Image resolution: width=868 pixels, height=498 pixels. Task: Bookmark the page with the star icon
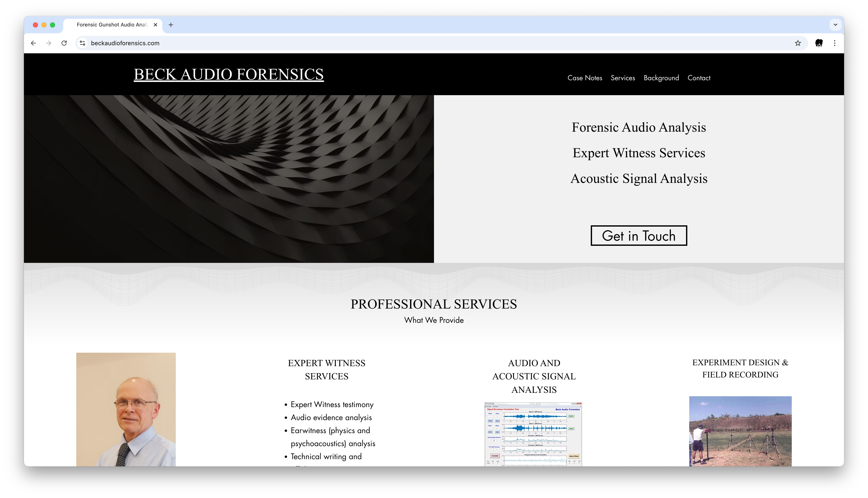[798, 43]
